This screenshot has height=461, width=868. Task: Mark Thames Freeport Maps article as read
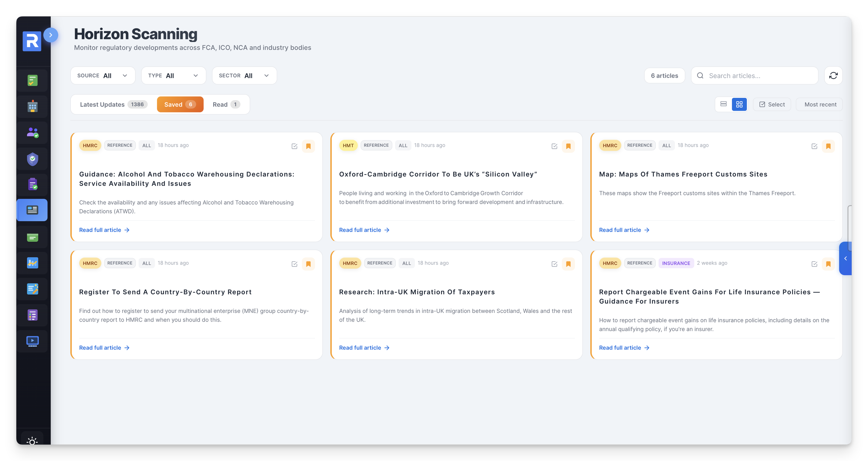(x=814, y=146)
